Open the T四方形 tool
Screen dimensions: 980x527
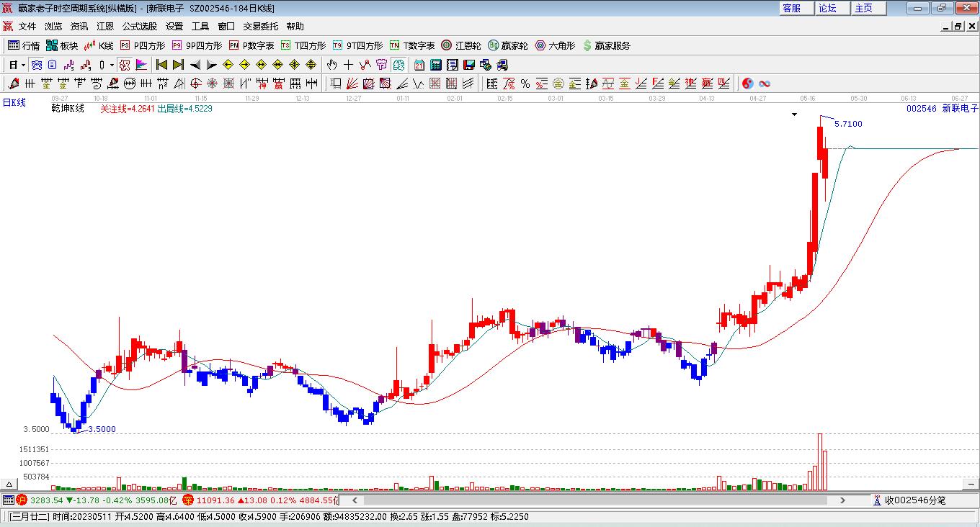click(303, 45)
